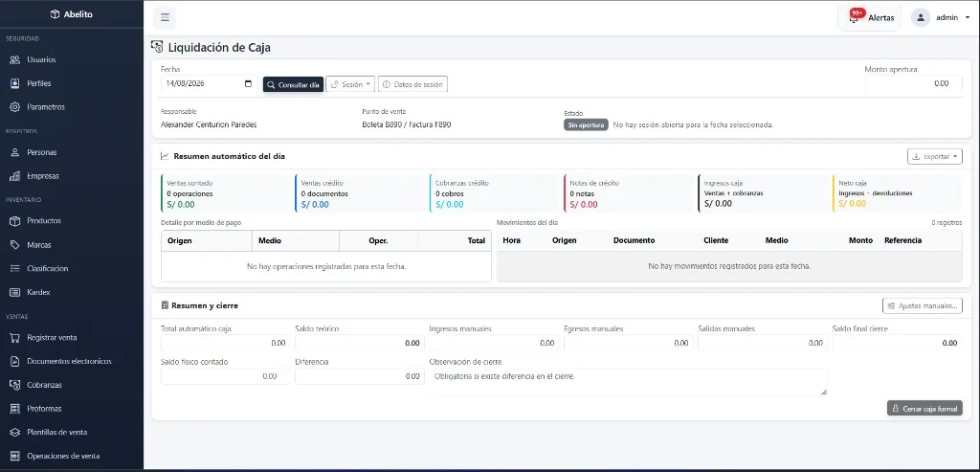Click the Documentos electronicos file icon
Screen dimensions: 980x472
(15, 361)
